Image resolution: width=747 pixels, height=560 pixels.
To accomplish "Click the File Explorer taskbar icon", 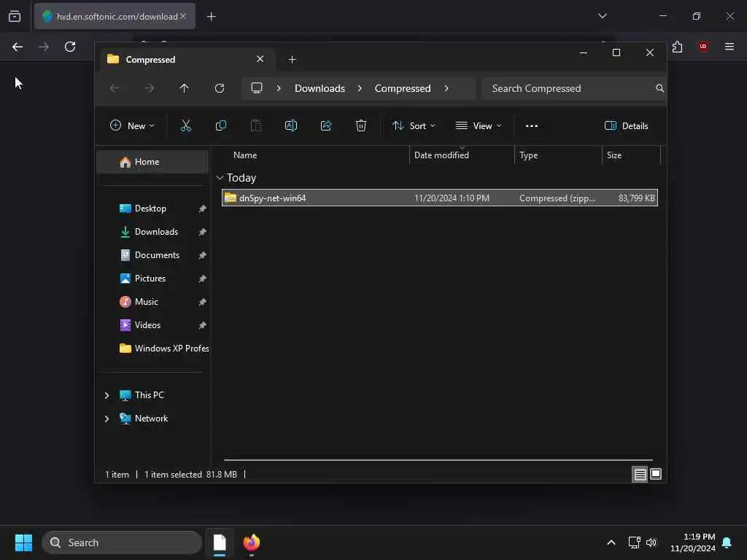I will 220,542.
